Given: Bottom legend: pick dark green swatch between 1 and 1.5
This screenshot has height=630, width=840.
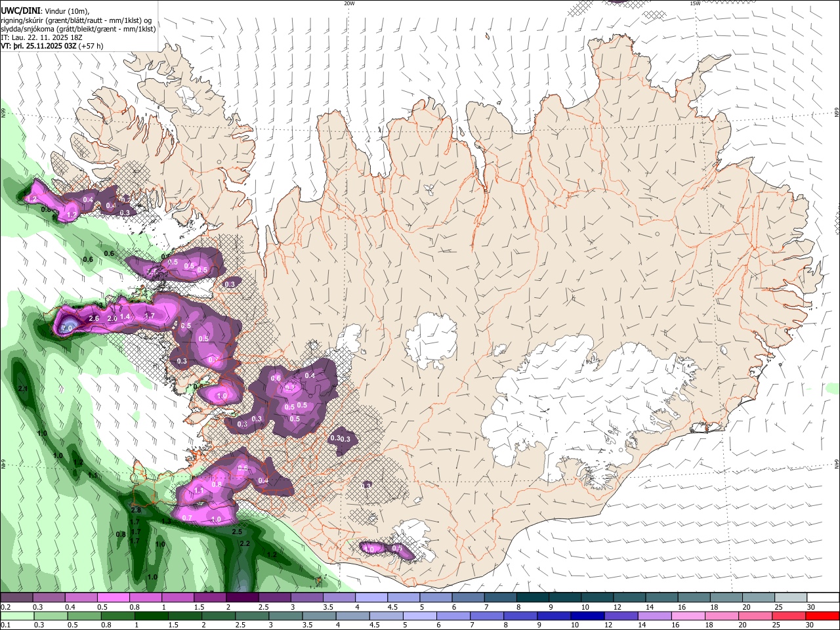Looking at the screenshot, I should tap(152, 616).
